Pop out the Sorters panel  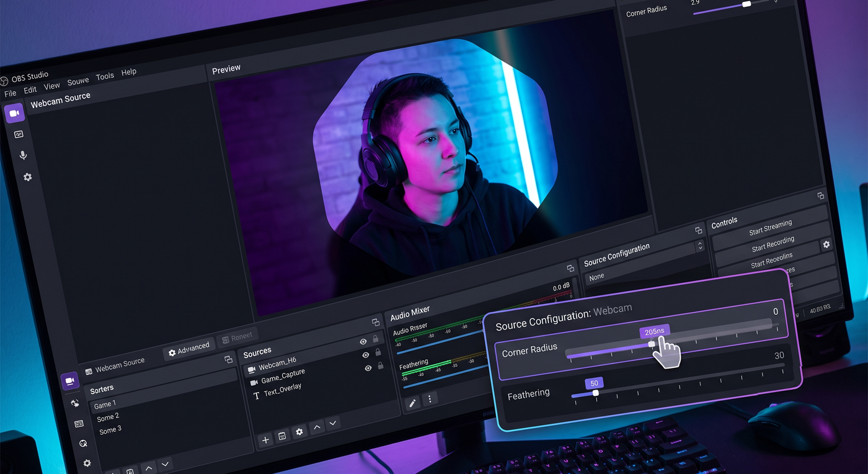click(228, 359)
